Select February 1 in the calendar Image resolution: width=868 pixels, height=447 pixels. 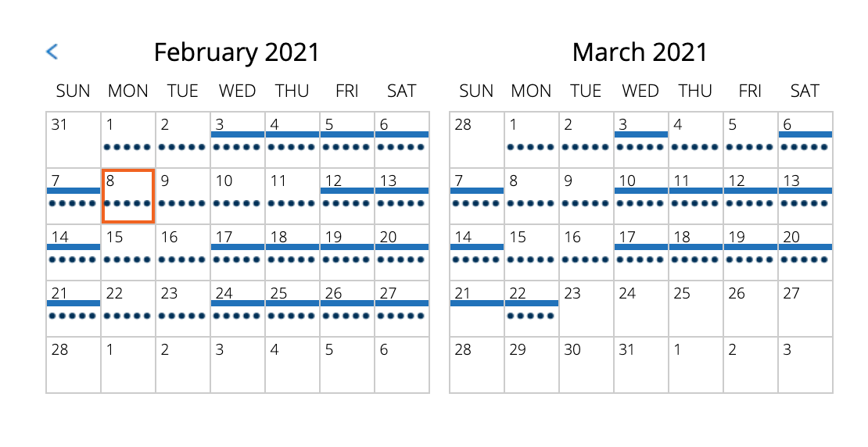tap(128, 139)
